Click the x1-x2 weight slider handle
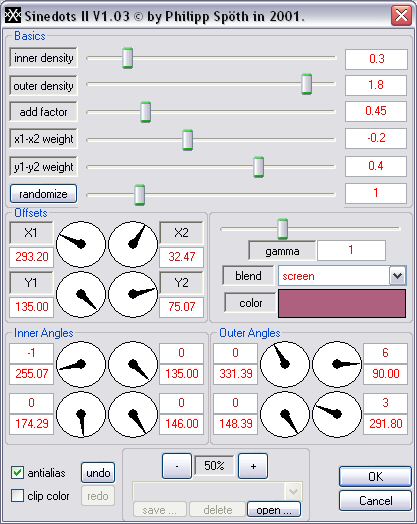The image size is (417, 524). [187, 140]
